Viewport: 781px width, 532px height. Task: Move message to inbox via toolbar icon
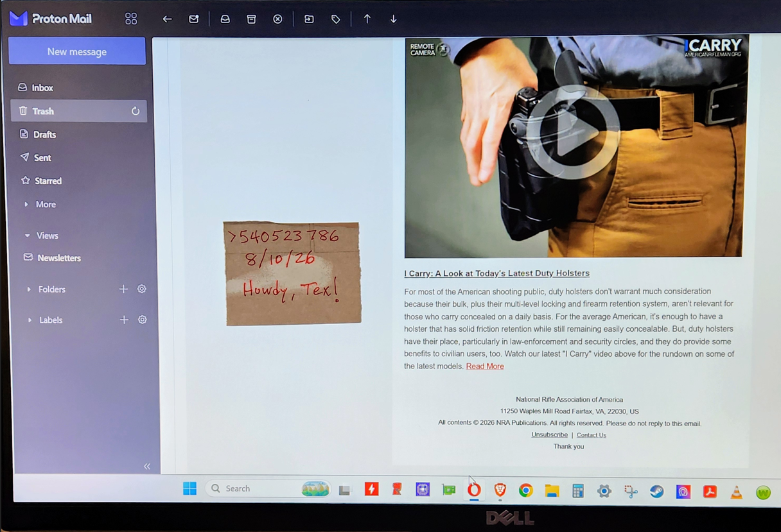[225, 19]
